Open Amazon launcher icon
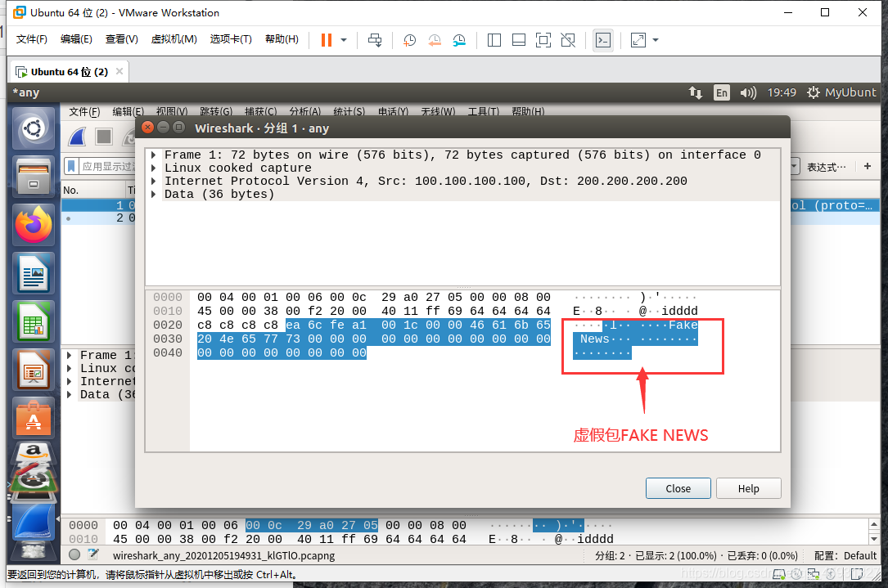888x588 pixels. pos(34,453)
